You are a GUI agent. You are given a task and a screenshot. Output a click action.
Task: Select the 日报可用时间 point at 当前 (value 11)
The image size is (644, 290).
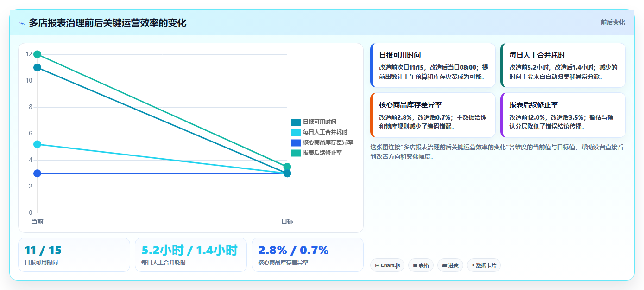[x=37, y=67]
